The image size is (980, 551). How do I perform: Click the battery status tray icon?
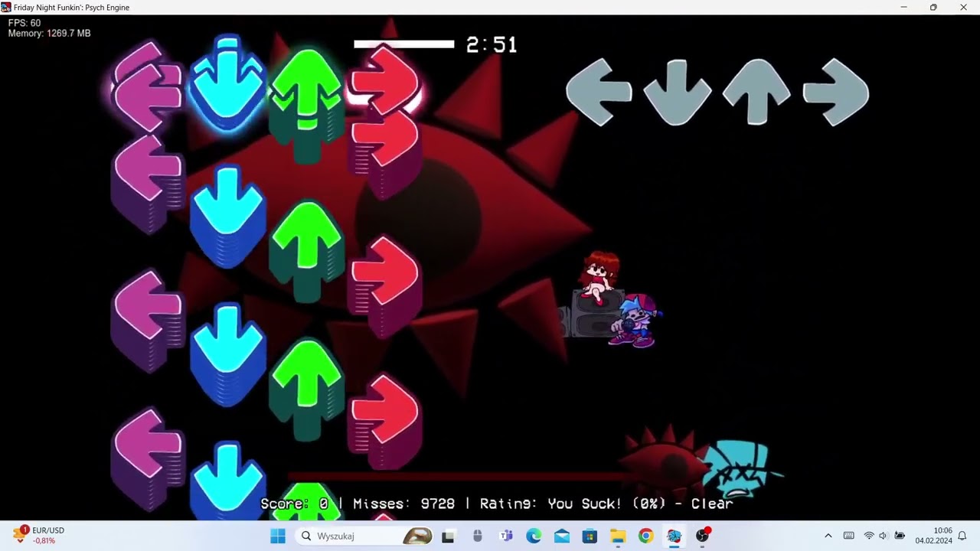point(900,536)
